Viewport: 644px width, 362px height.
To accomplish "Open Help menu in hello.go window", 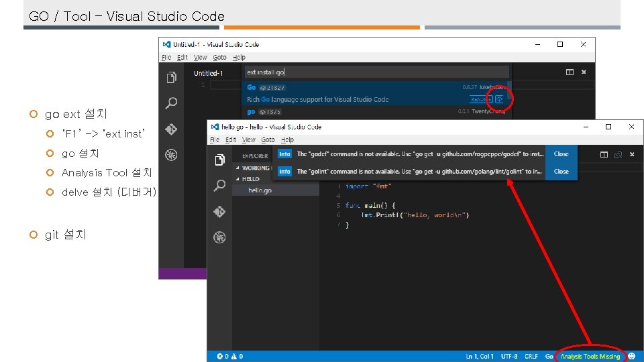I will 287,139.
